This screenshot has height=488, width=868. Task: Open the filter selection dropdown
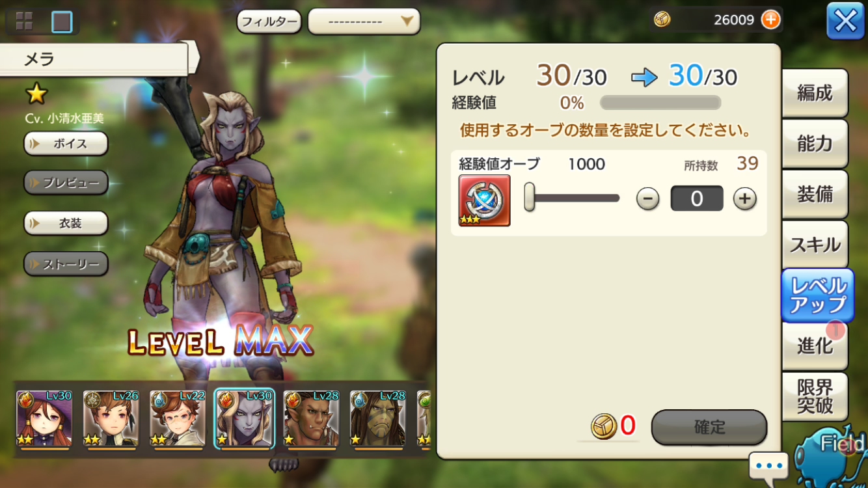(x=364, y=21)
